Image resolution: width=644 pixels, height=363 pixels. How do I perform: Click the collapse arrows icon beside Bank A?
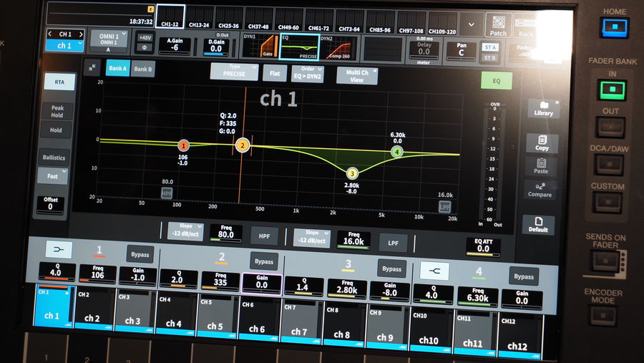coord(92,67)
